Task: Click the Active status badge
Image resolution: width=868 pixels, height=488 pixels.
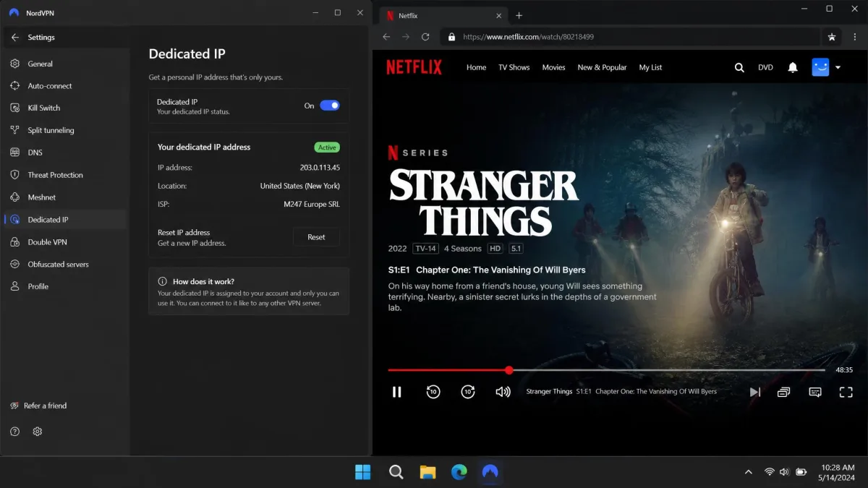Action: click(x=327, y=147)
